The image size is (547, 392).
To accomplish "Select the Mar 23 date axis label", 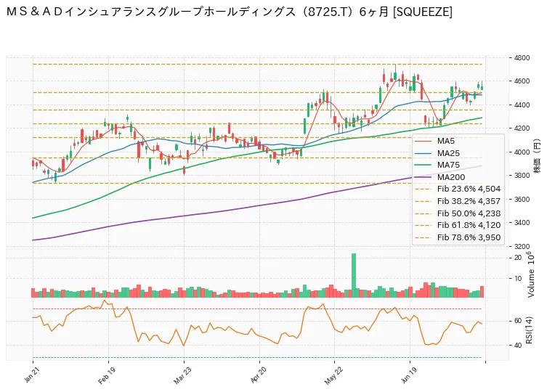I will [x=182, y=377].
